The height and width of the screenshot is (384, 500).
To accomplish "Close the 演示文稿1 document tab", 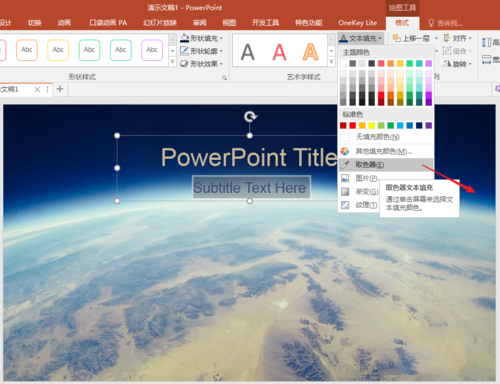I will pyautogui.click(x=37, y=89).
